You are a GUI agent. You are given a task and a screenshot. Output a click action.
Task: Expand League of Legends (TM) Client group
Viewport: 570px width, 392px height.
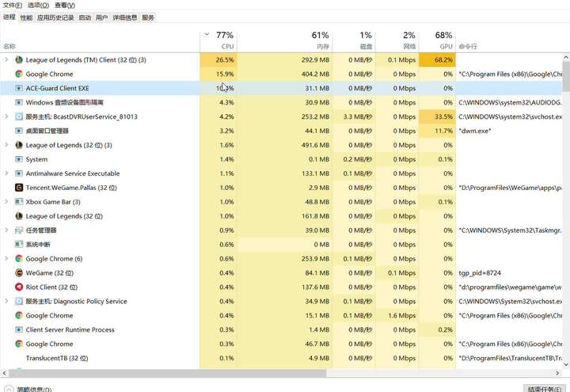(6, 59)
